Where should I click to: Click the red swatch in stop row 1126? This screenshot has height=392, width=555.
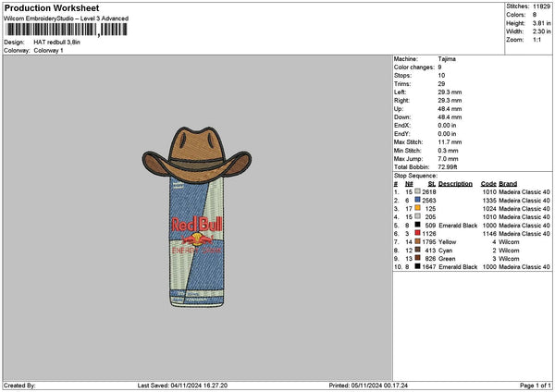[x=418, y=233]
